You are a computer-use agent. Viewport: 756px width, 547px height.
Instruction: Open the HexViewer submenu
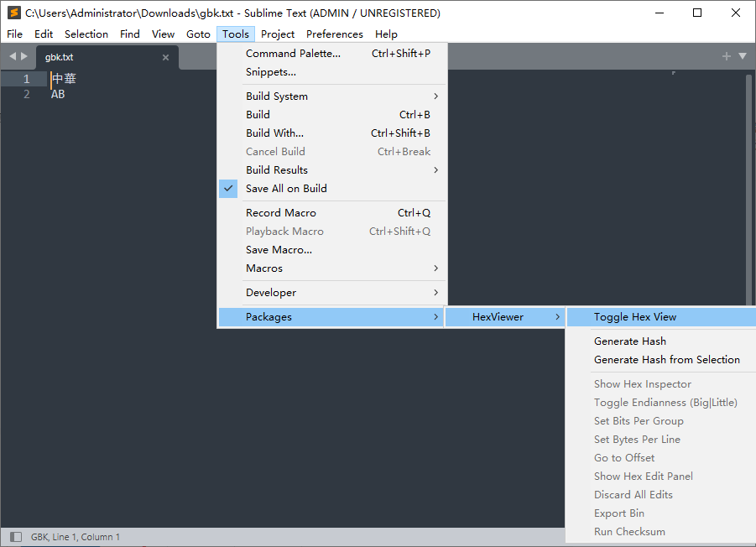tap(505, 317)
